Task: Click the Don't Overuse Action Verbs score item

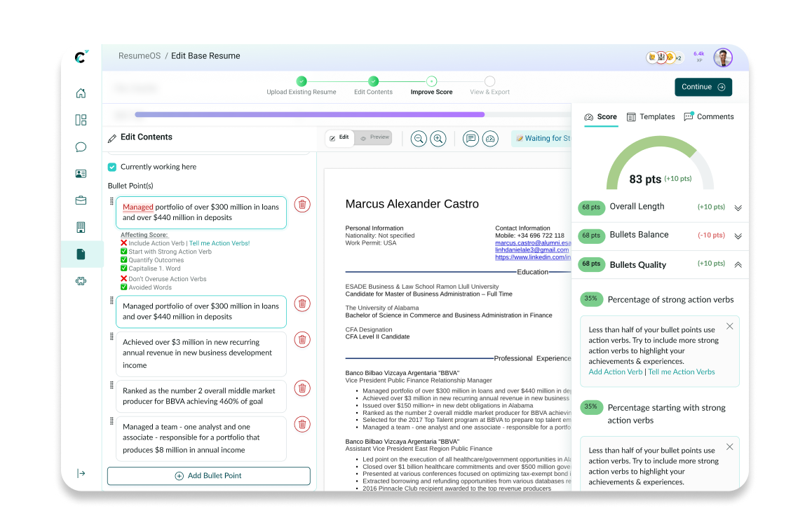Action: [x=163, y=279]
